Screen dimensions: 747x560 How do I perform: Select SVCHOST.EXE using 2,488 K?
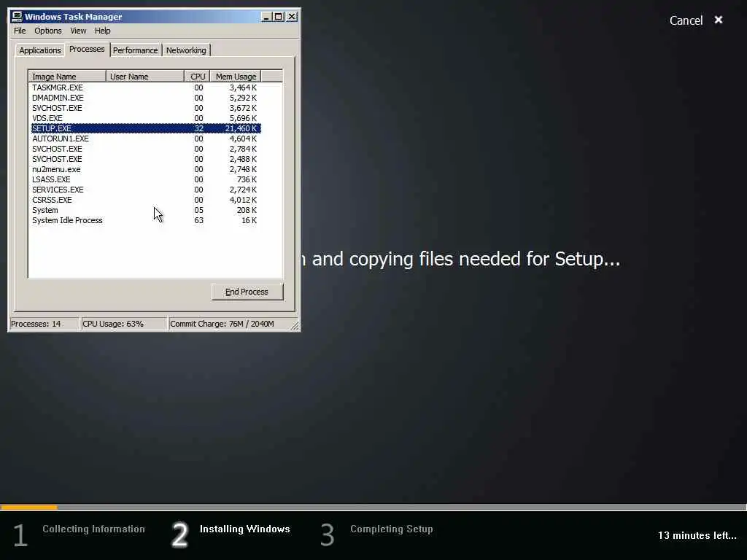pyautogui.click(x=145, y=159)
